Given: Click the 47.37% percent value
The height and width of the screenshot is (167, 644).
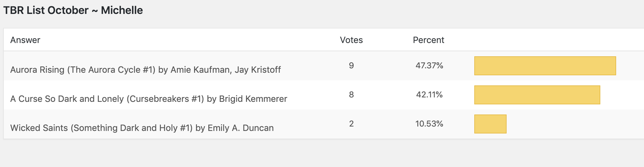Looking at the screenshot, I should [x=429, y=65].
